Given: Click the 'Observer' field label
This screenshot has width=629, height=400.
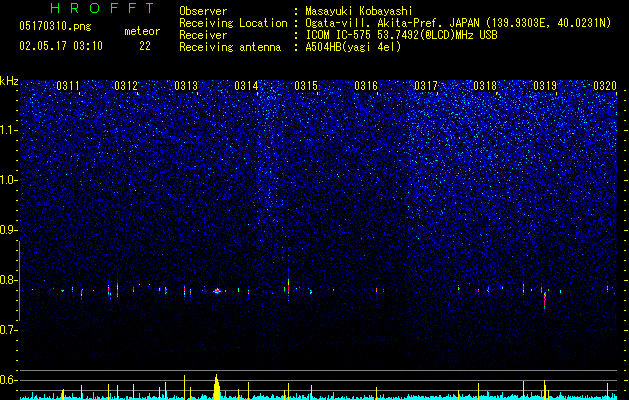Looking at the screenshot, I should (203, 11).
